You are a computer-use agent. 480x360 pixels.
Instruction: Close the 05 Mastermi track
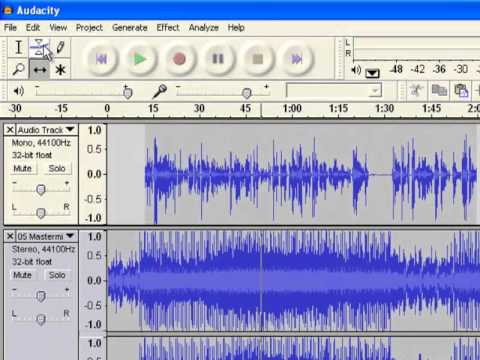[x=10, y=236]
